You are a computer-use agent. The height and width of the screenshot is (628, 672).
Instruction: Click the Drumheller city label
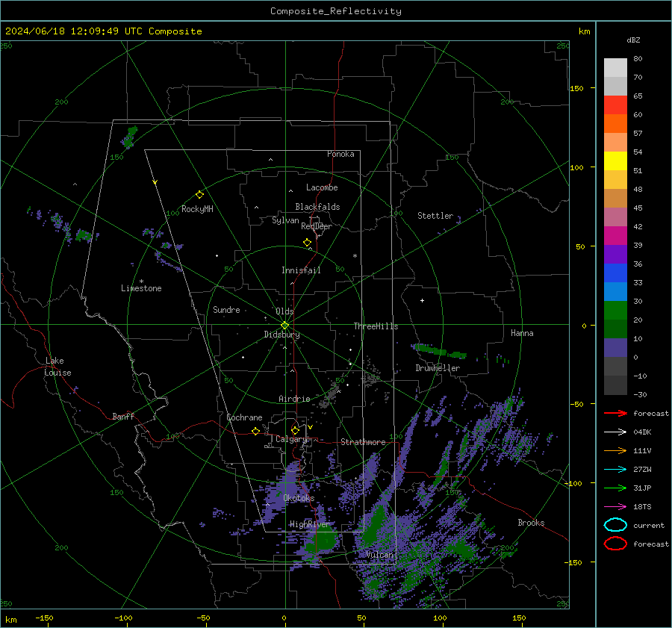coord(438,368)
